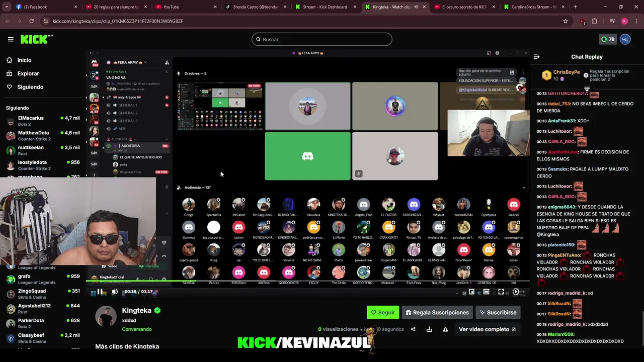Toggle fullscreen on the clip player

click(501, 292)
